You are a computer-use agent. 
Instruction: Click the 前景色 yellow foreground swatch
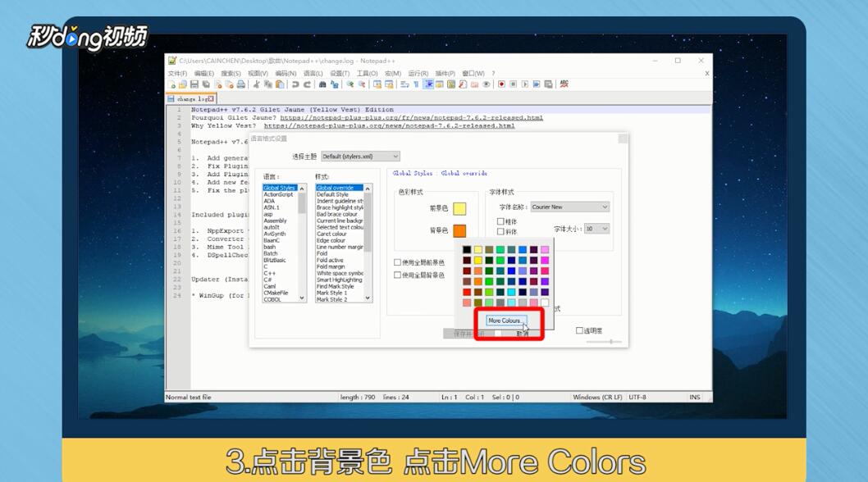pyautogui.click(x=459, y=209)
